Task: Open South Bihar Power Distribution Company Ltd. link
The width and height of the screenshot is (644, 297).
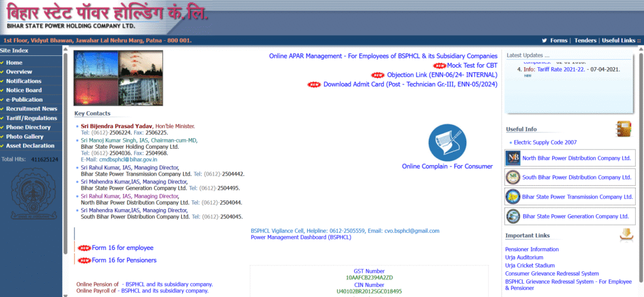Action: [577, 177]
